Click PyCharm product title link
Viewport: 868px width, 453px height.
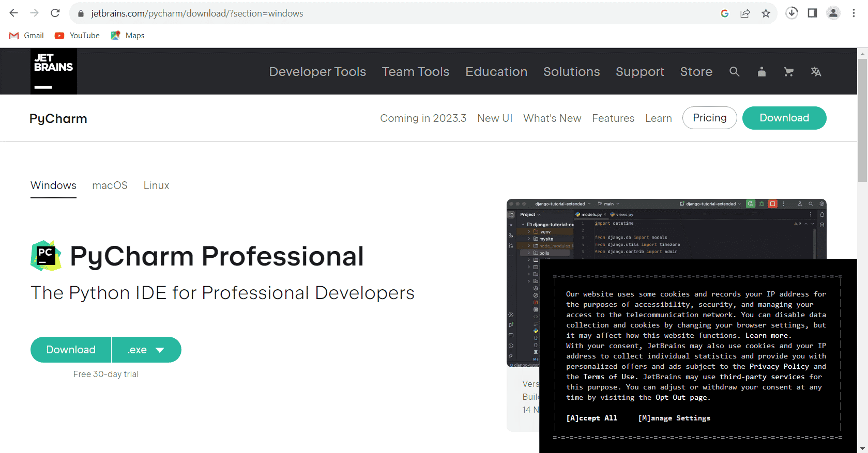pyautogui.click(x=58, y=119)
